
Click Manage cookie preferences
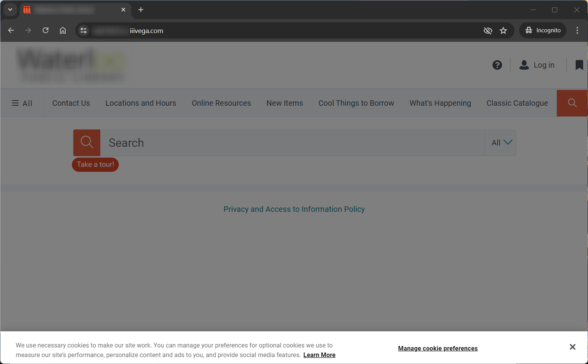click(x=438, y=348)
